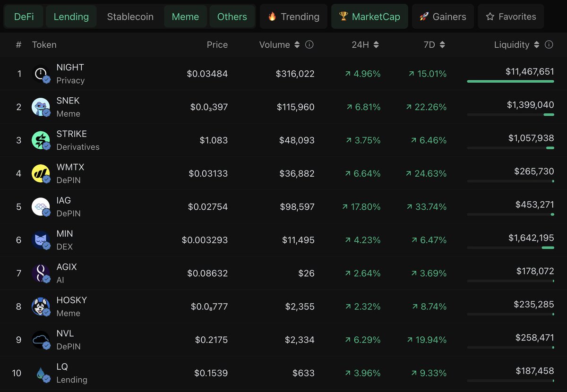This screenshot has height=392, width=567.
Task: Sort the table by 24H change
Action: (365, 45)
